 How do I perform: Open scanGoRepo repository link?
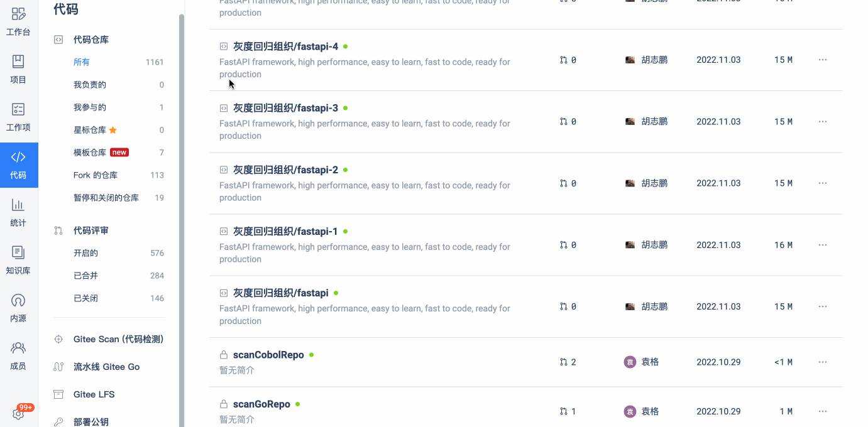(261, 404)
